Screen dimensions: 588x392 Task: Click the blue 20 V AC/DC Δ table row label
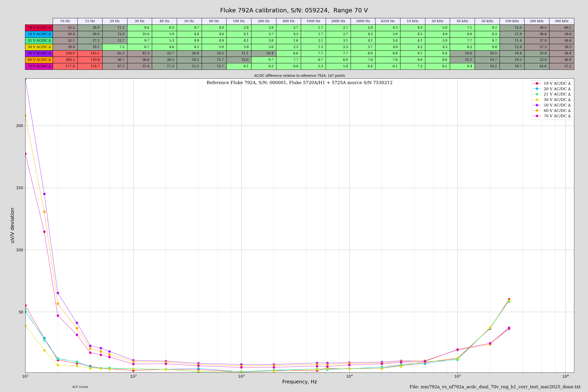tap(39, 34)
